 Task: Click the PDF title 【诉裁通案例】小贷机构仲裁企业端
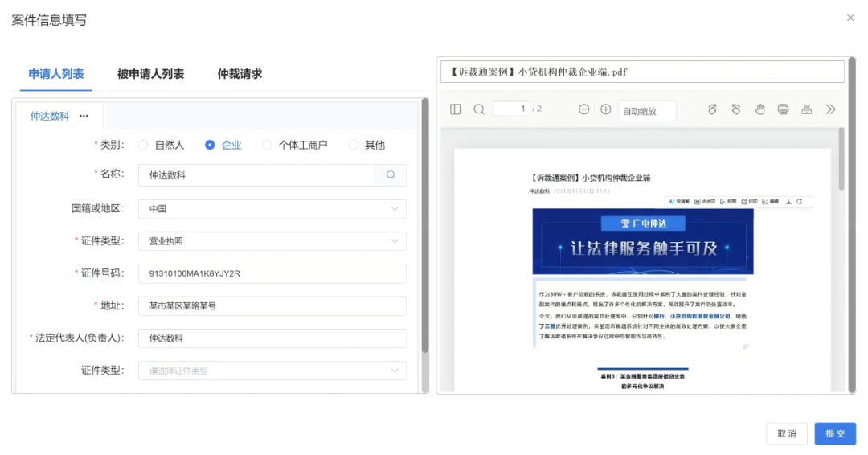590,178
